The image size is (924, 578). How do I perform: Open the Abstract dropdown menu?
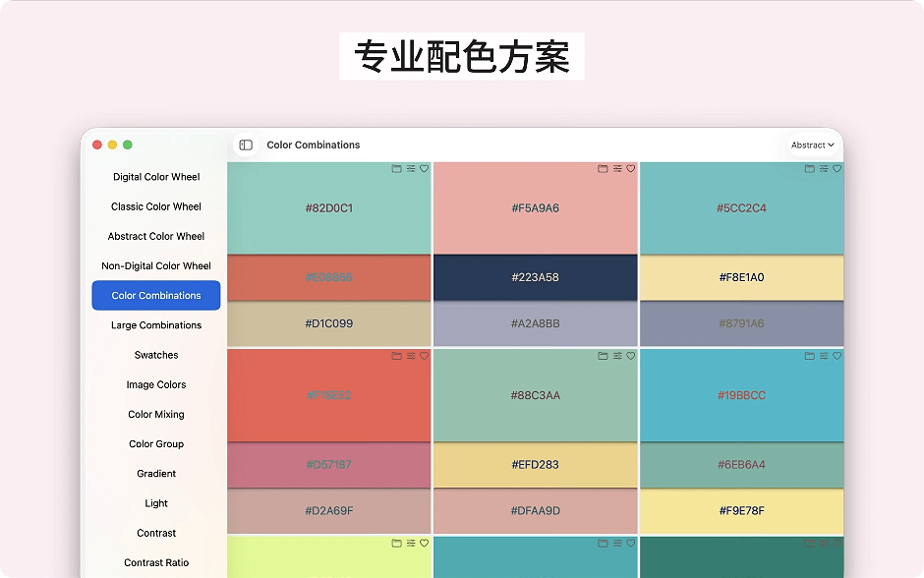(x=812, y=144)
